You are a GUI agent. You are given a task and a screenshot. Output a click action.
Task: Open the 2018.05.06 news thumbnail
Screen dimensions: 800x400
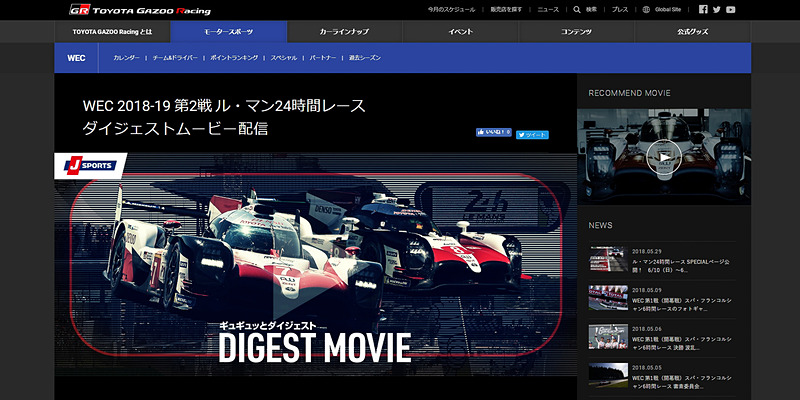(x=608, y=336)
